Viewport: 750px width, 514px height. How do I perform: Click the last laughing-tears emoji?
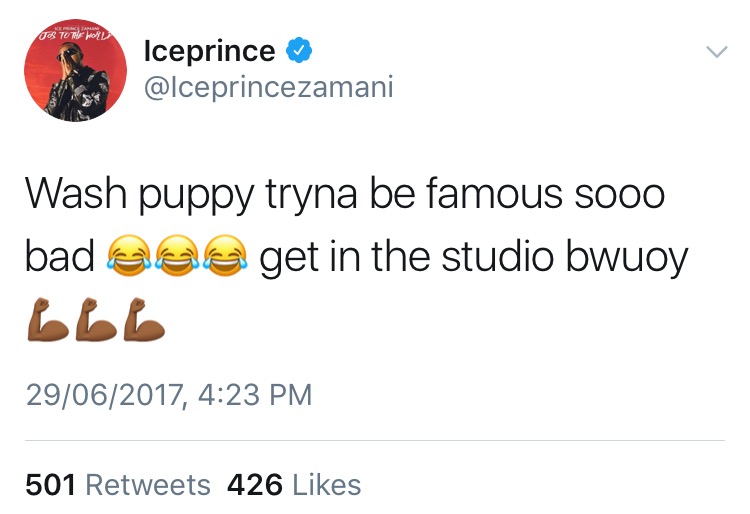pos(226,255)
